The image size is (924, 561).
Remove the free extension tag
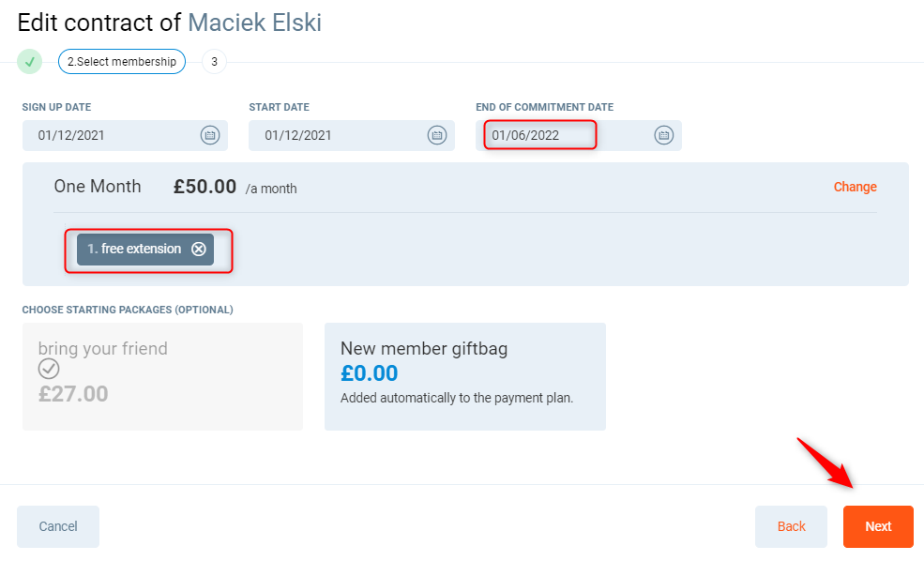(x=199, y=250)
